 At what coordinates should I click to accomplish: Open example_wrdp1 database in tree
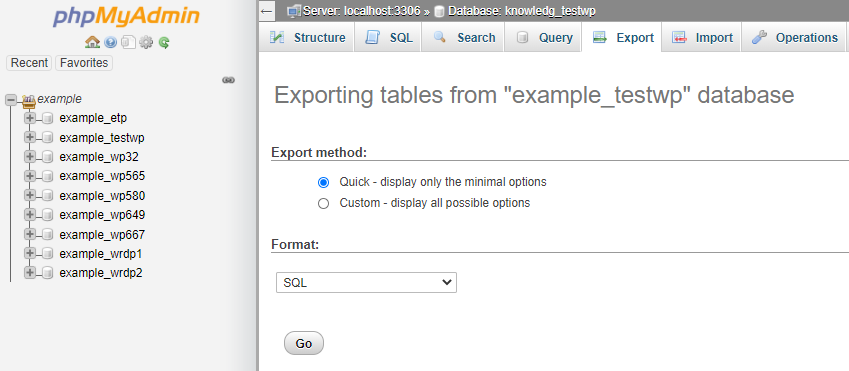101,253
